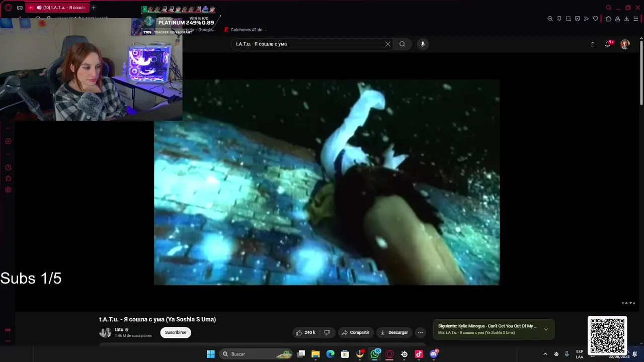Open File Explorer from the taskbar

click(315, 354)
